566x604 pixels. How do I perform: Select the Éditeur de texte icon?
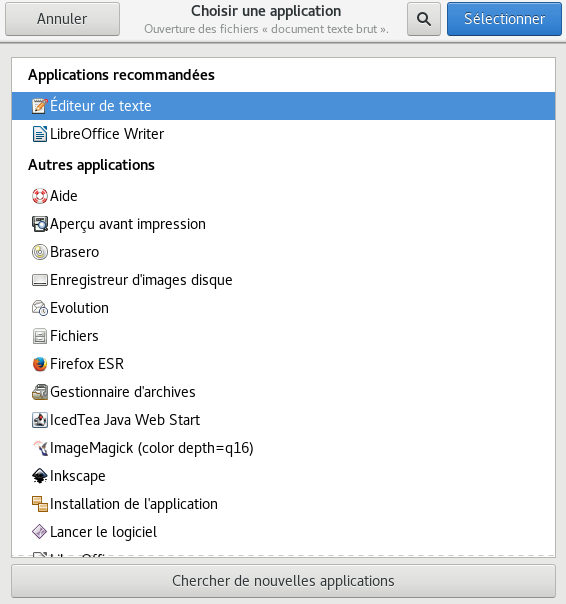click(40, 106)
